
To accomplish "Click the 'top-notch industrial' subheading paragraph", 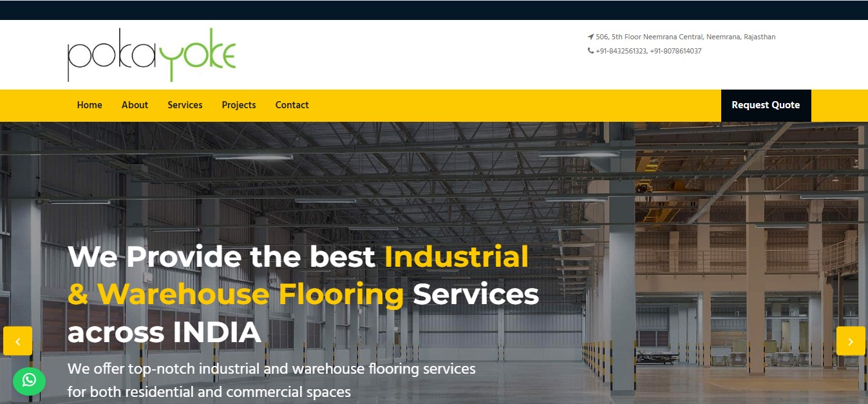I will (272, 380).
